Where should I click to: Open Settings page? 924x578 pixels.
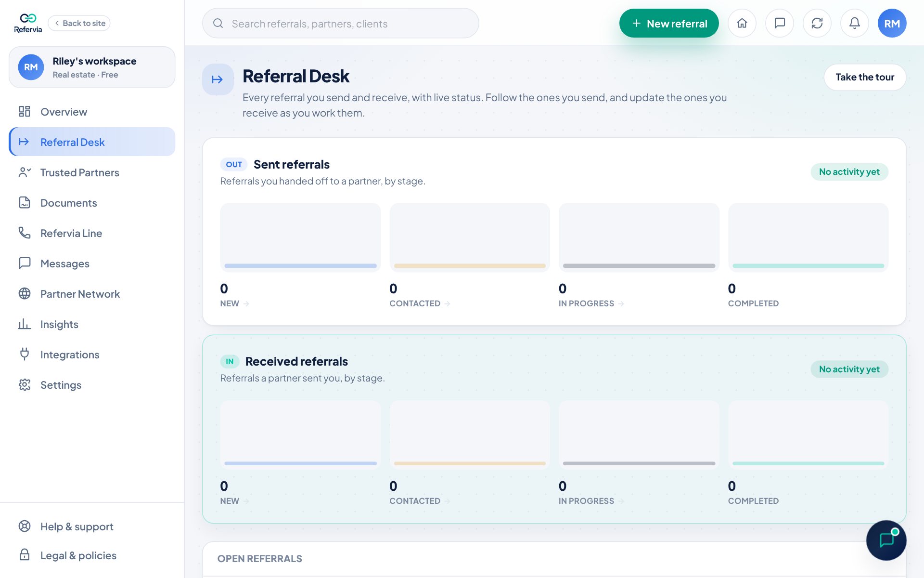pyautogui.click(x=92, y=385)
